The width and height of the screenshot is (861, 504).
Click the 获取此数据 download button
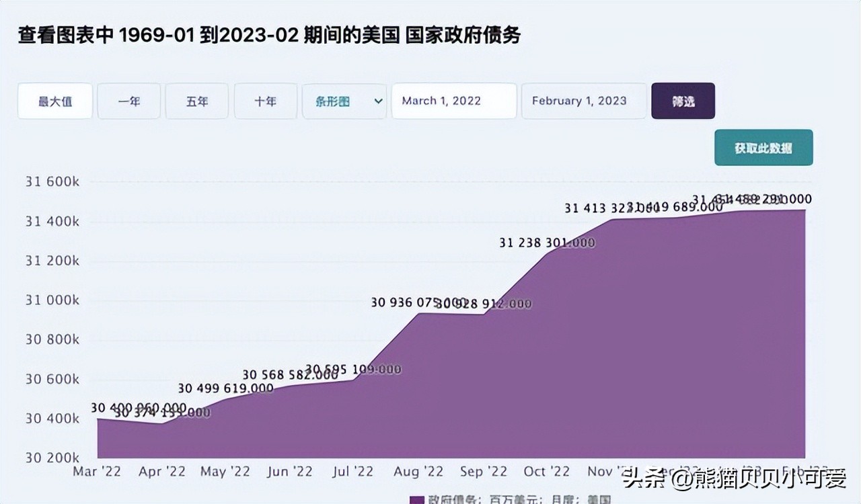(x=763, y=147)
